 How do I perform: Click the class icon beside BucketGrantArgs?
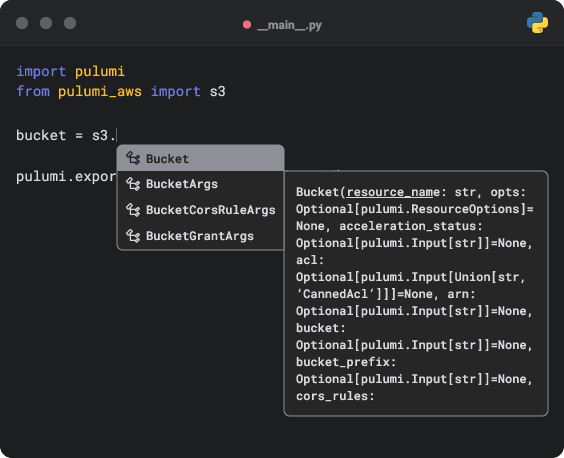click(x=133, y=236)
